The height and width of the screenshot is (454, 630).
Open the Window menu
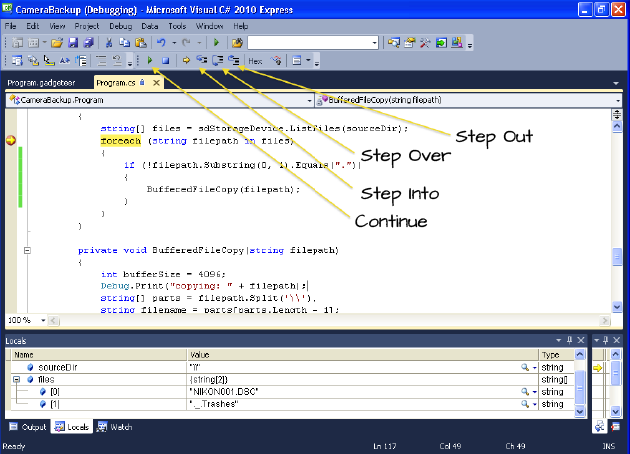tap(209, 26)
